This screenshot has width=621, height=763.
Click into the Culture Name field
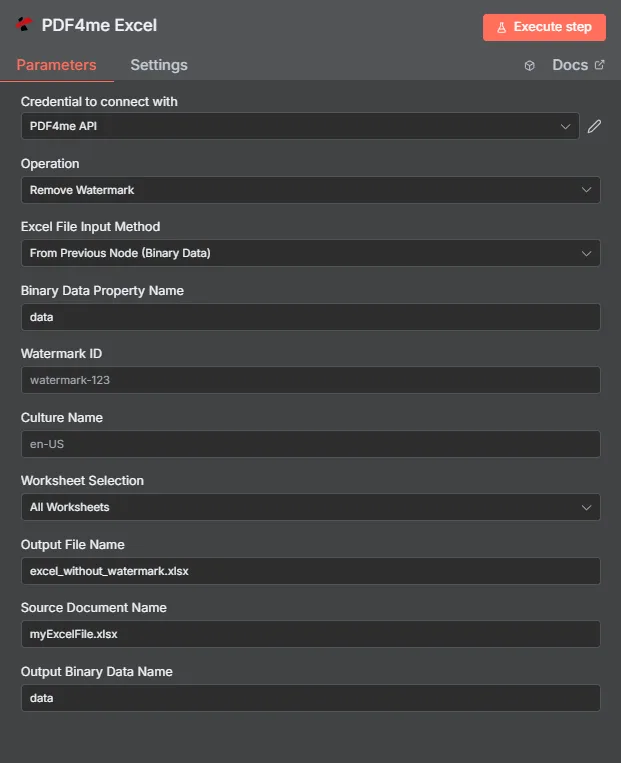click(310, 444)
